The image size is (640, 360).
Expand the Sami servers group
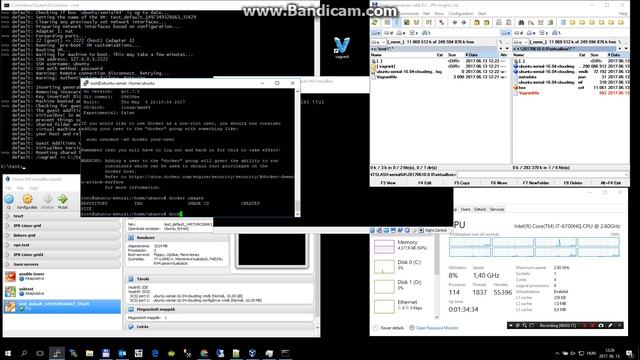8,264
